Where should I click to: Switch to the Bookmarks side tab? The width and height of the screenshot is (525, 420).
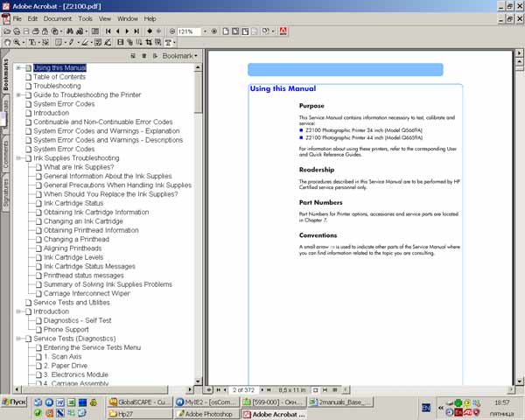tap(5, 74)
